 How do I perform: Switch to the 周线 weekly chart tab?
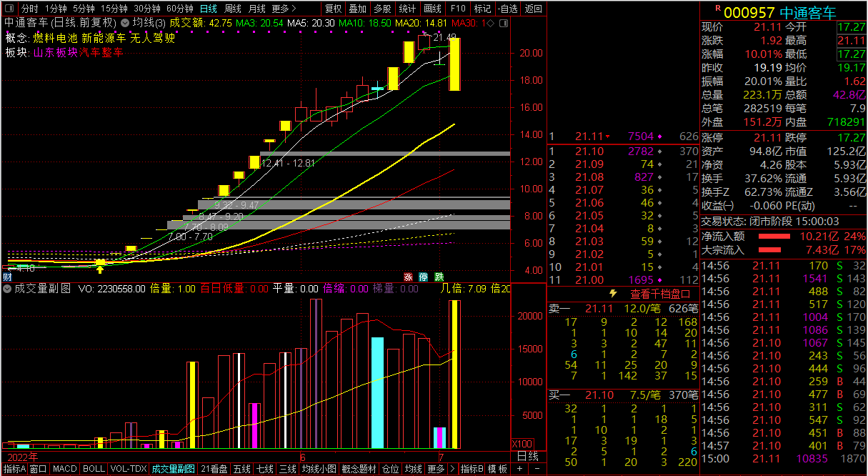pyautogui.click(x=232, y=9)
